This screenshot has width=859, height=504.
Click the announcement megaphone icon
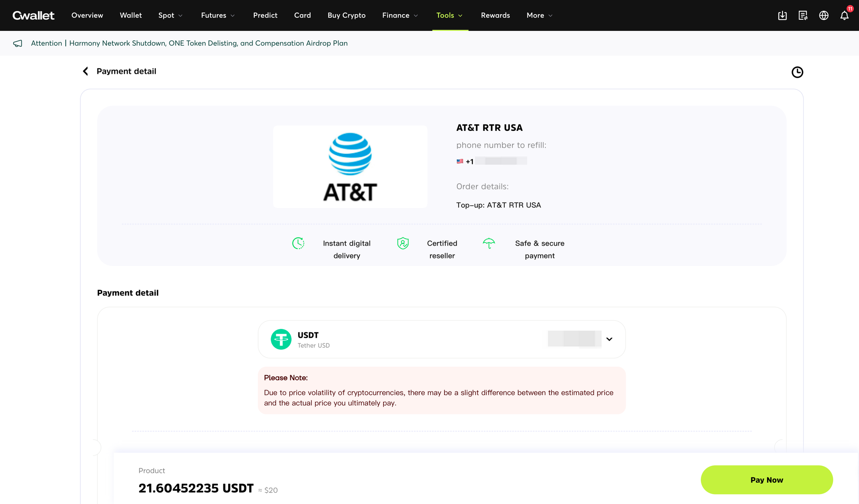[x=18, y=43]
